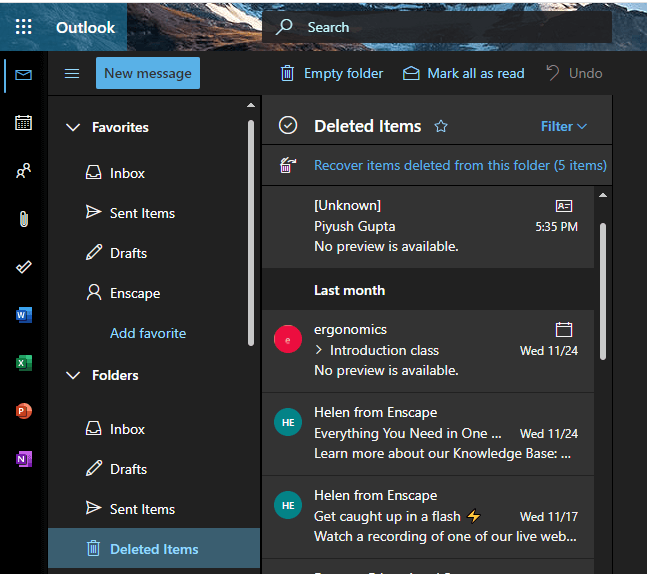
Task: Click Add favorite link
Action: 148,333
